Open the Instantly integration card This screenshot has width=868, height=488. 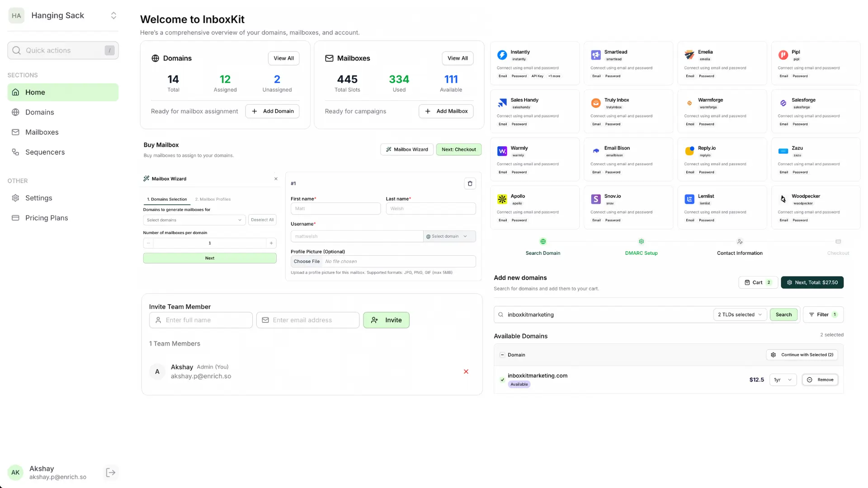pyautogui.click(x=535, y=63)
